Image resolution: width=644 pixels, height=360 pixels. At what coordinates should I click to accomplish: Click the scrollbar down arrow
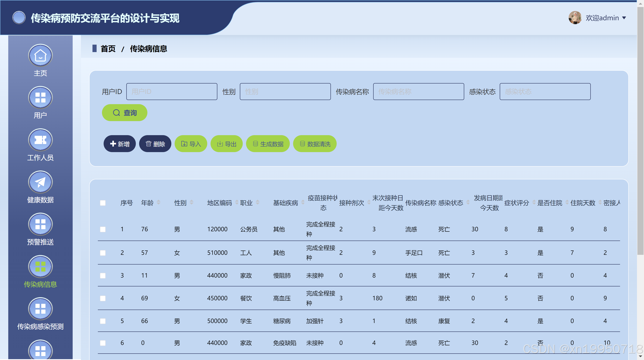[x=640, y=356]
